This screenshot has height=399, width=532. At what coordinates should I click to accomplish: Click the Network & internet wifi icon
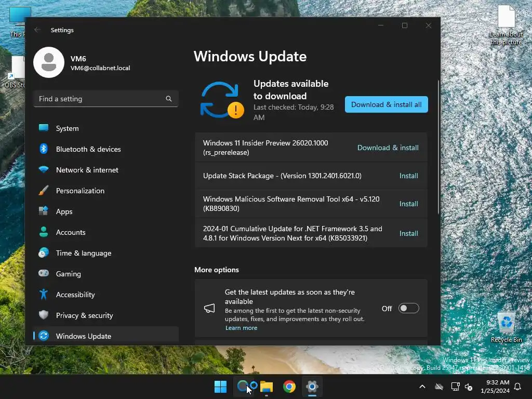click(44, 169)
